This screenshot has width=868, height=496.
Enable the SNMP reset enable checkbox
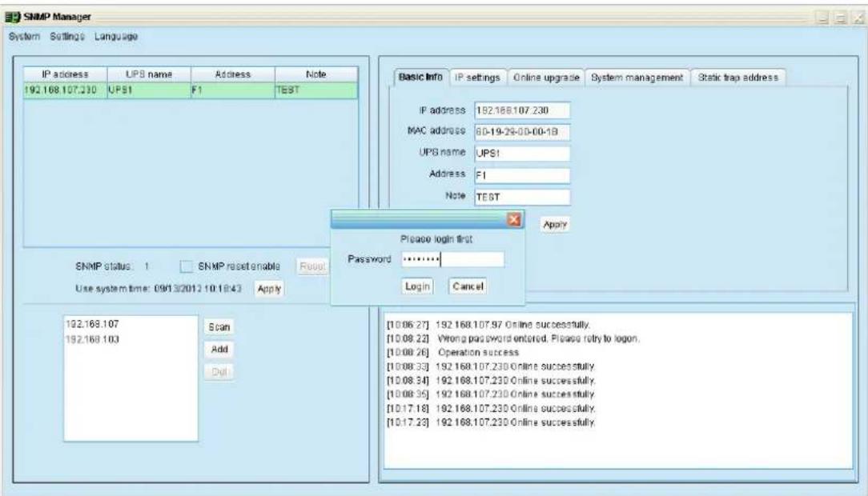(187, 266)
